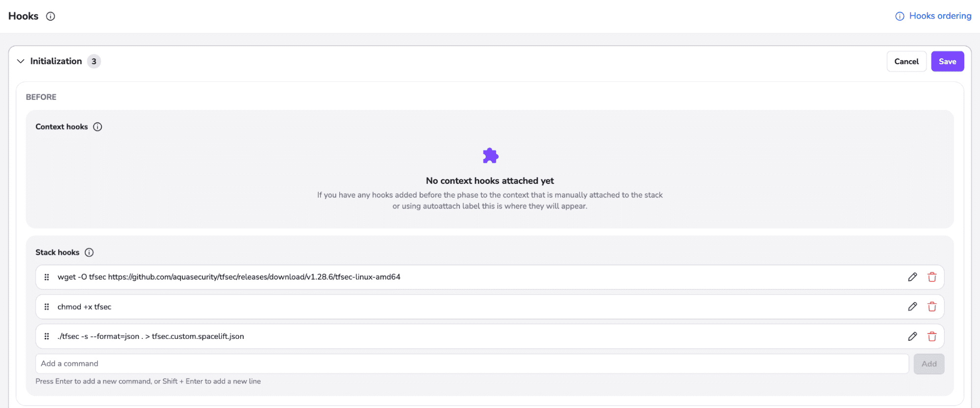Click the info icon beside Hooks ordering
Viewport: 980px width, 408px height.
pos(899,16)
